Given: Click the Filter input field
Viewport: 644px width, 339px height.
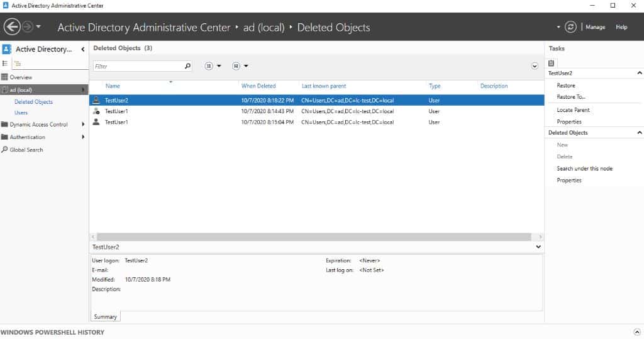Looking at the screenshot, I should coord(138,66).
